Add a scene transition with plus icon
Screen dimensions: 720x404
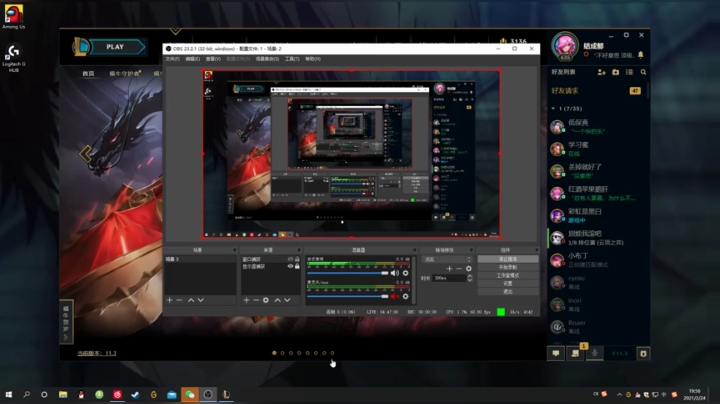click(x=449, y=269)
